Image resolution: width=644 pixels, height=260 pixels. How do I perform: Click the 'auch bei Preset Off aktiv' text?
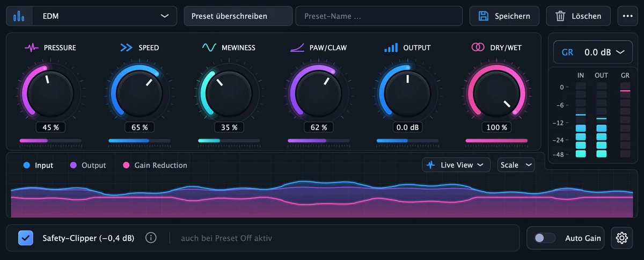click(x=226, y=238)
